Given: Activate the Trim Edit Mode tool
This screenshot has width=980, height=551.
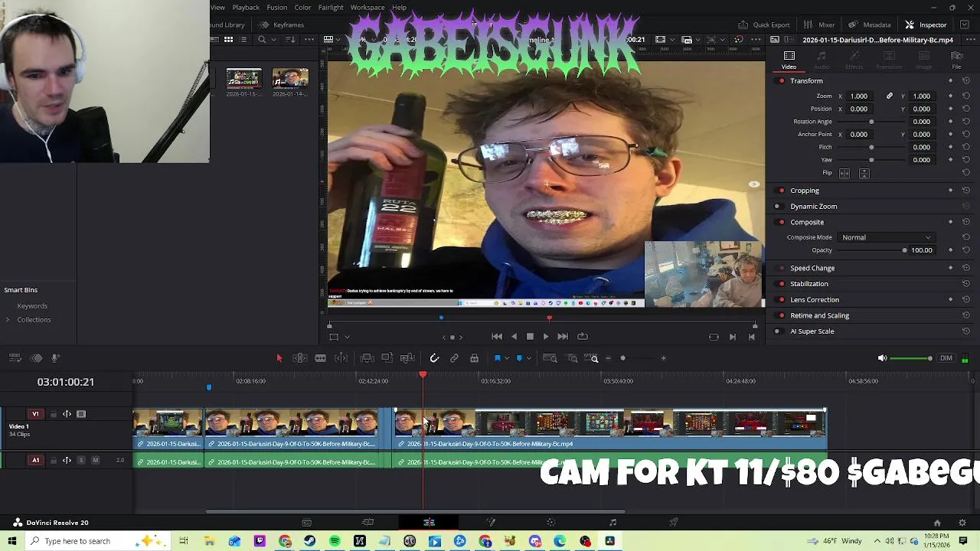Looking at the screenshot, I should (299, 358).
